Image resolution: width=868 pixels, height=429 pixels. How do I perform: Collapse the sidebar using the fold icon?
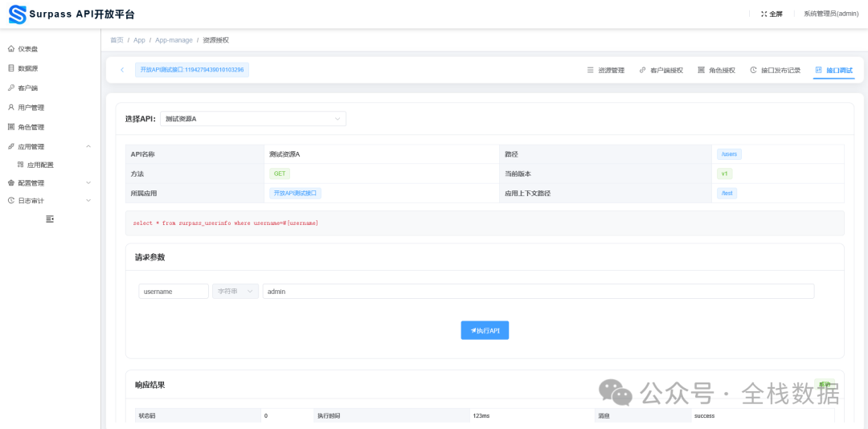coord(50,219)
